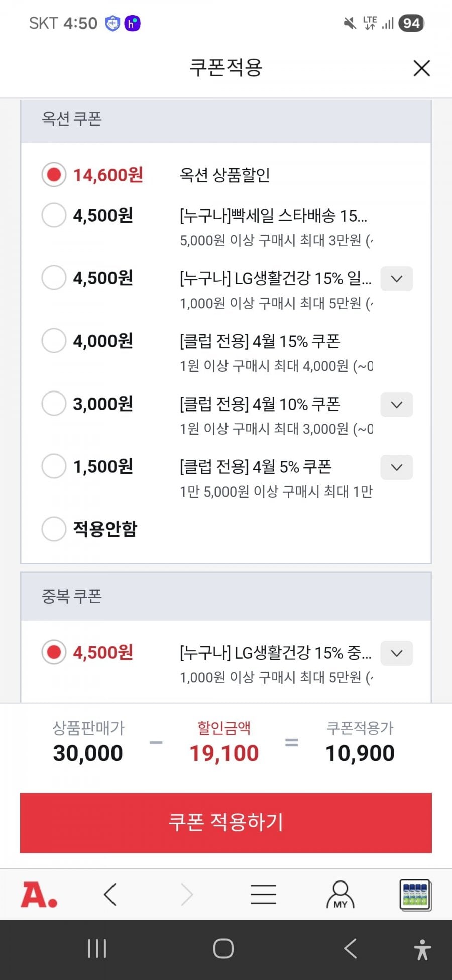Tap the Auction 'A.' home logo
Screen dimensions: 452x980
[x=39, y=895]
